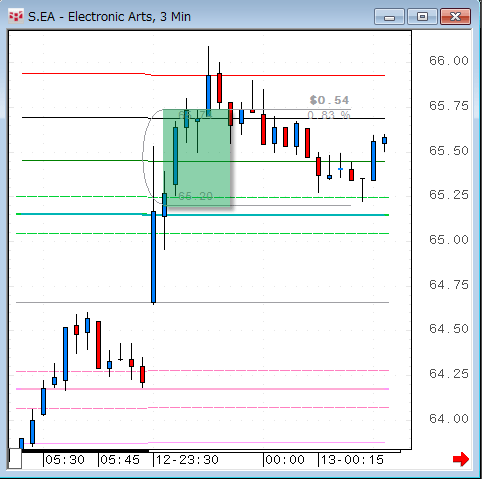Click the 64.50 price axis label

click(x=449, y=329)
